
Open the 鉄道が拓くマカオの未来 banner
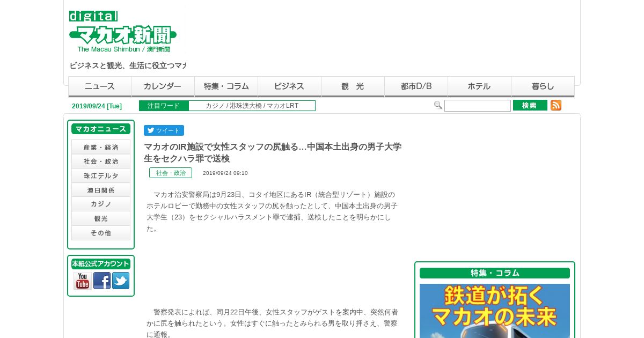coord(495,311)
